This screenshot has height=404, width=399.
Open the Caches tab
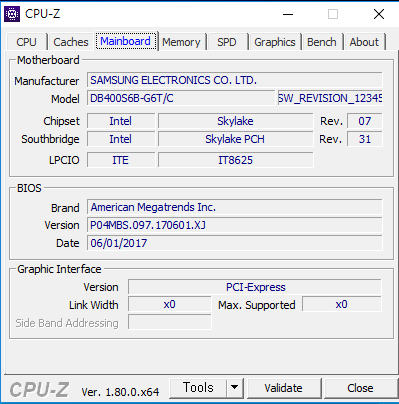tap(71, 42)
